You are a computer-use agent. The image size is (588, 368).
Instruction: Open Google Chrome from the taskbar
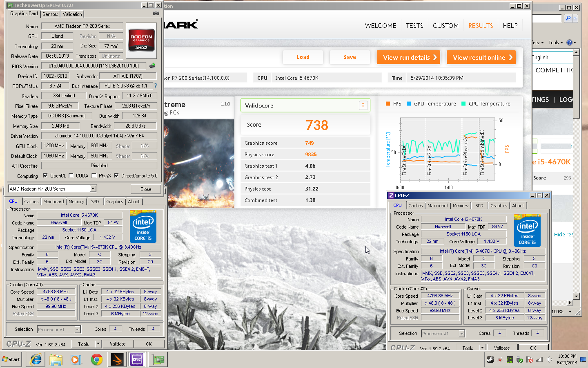point(97,359)
